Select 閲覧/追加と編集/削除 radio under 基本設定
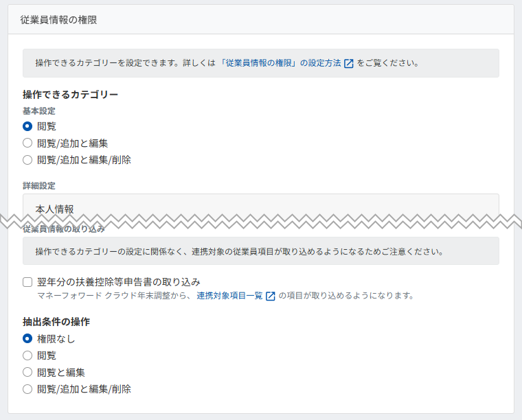The width and height of the screenshot is (522, 420). click(27, 160)
